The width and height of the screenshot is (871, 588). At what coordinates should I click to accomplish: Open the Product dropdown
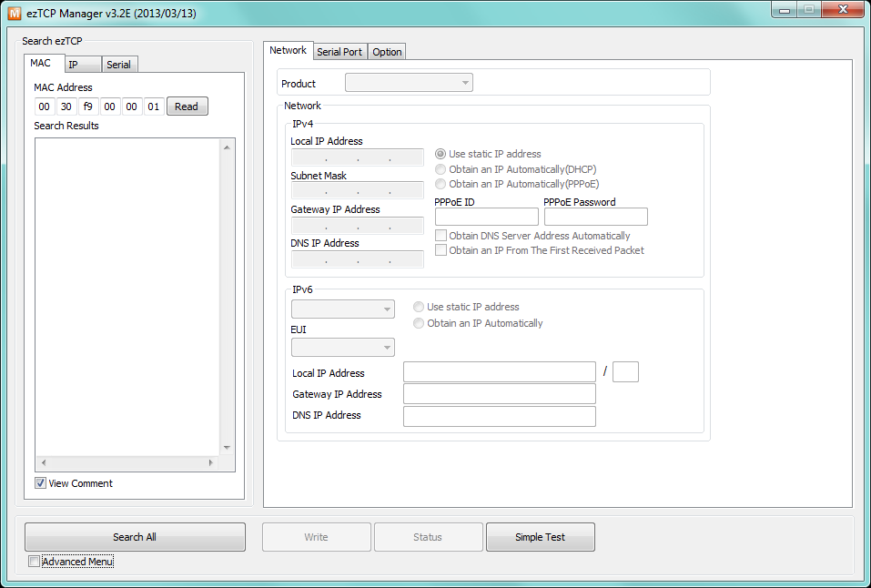click(x=409, y=83)
